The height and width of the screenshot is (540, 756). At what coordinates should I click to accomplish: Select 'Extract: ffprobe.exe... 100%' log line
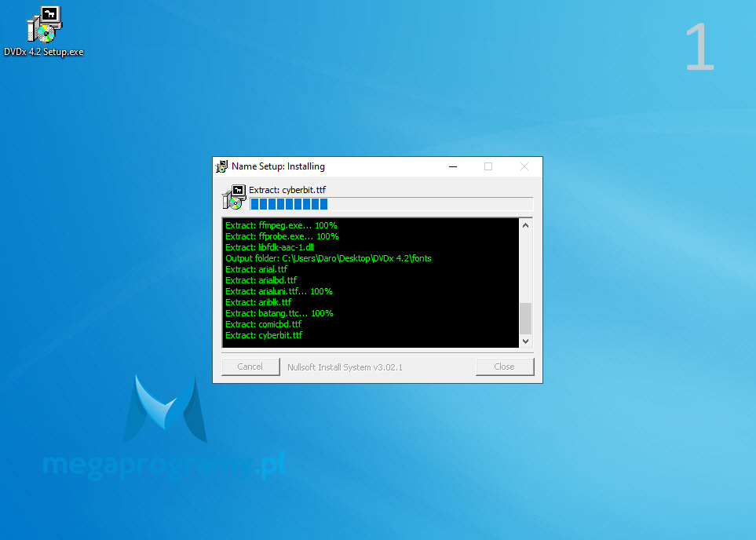tap(282, 236)
